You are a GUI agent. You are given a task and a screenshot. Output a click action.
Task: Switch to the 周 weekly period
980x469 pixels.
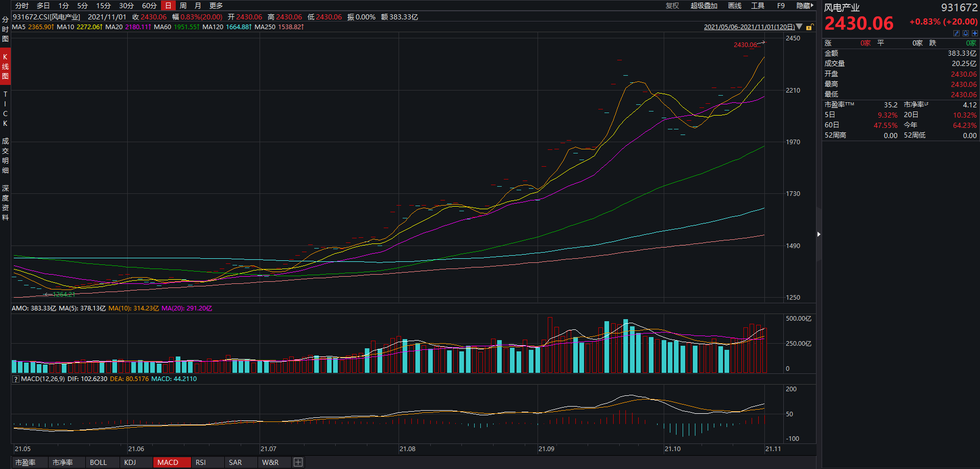[x=183, y=6]
